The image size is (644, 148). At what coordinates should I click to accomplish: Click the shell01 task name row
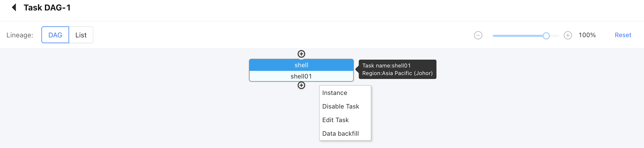pos(301,76)
